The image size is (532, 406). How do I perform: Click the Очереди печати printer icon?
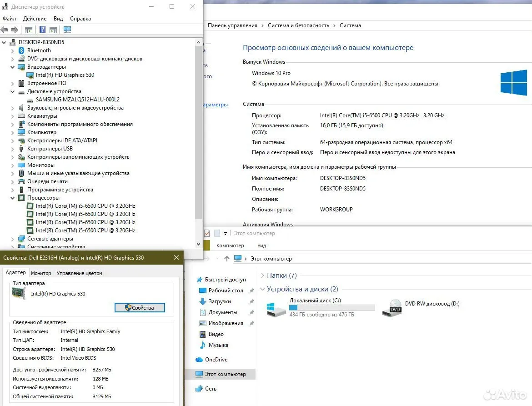21,181
